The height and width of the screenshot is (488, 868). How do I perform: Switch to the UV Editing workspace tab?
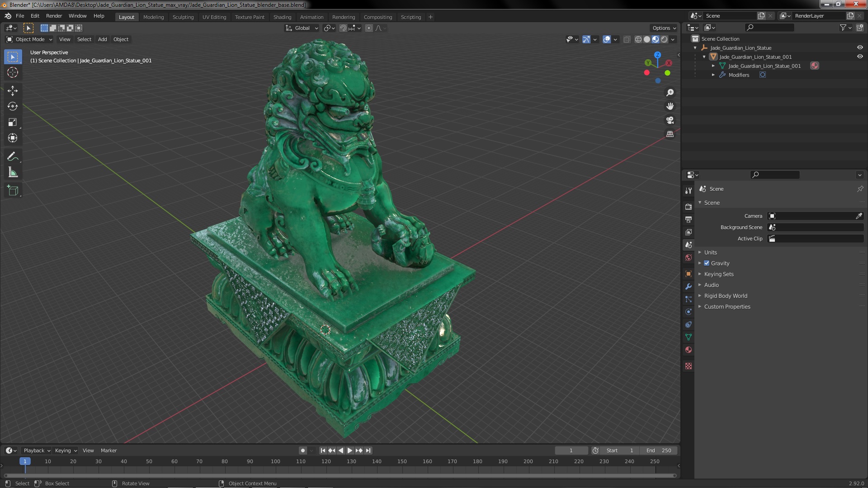pos(214,17)
